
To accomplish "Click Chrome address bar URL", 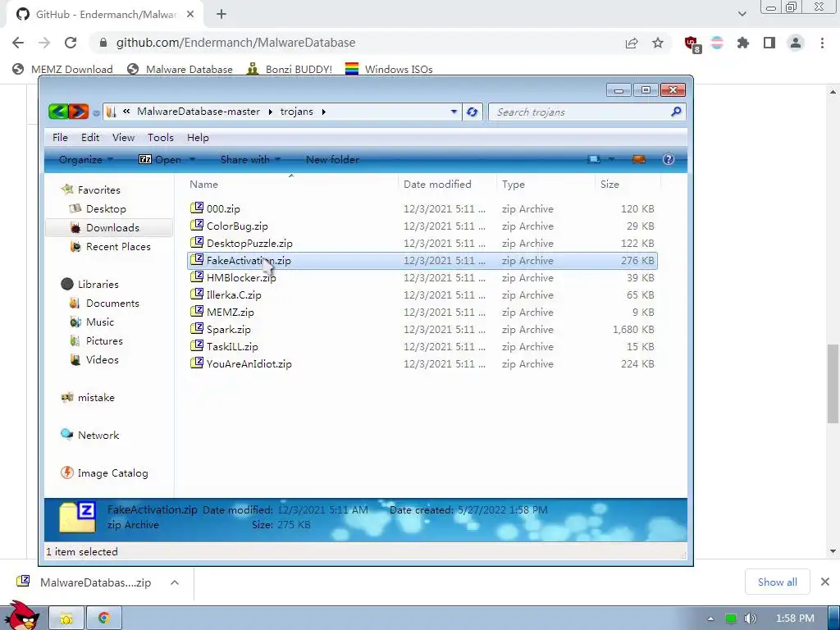I will point(235,43).
